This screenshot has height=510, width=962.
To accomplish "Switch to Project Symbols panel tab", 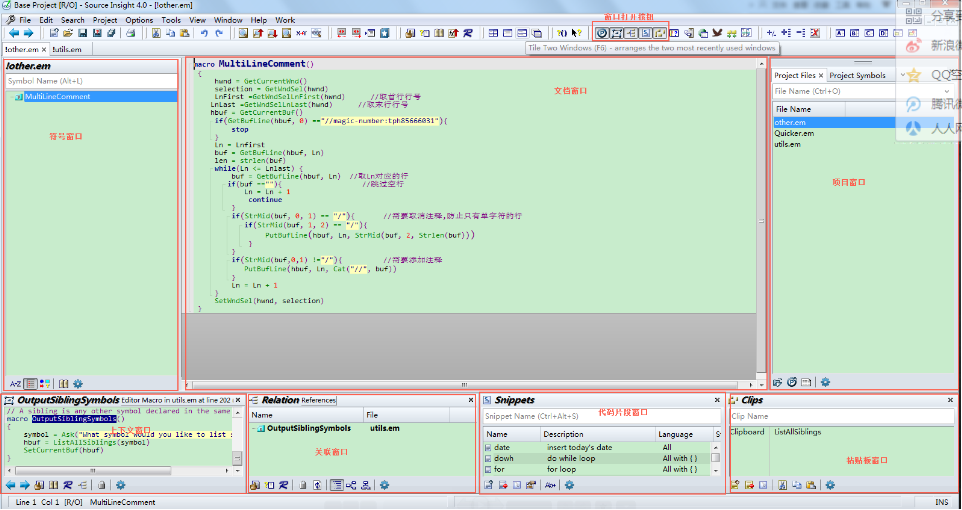I will coord(857,75).
